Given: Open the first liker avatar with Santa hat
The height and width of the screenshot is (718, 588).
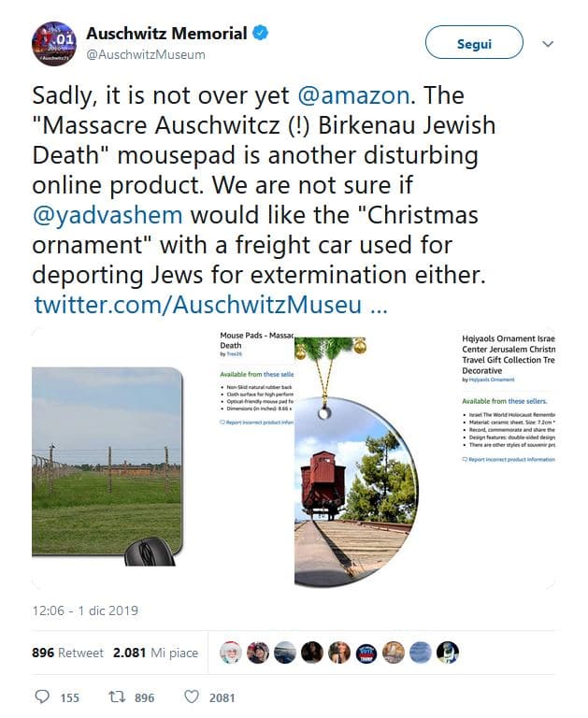Looking at the screenshot, I should pyautogui.click(x=230, y=653).
